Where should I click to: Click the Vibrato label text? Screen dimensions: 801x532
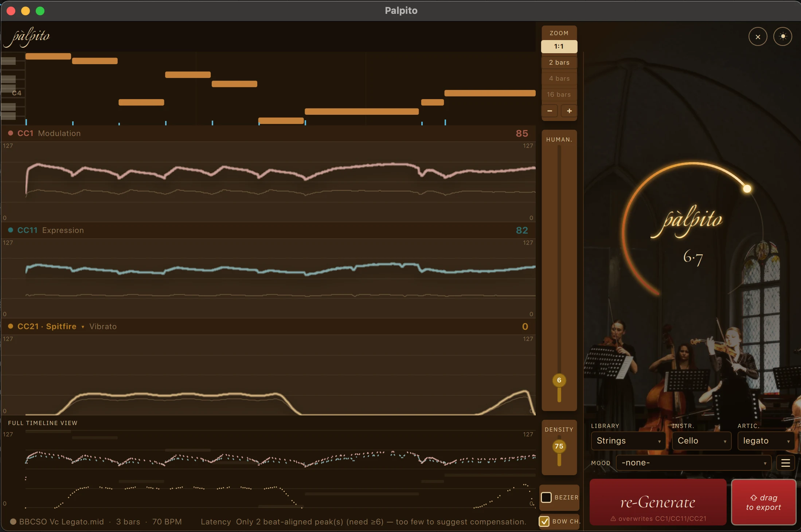coord(103,326)
